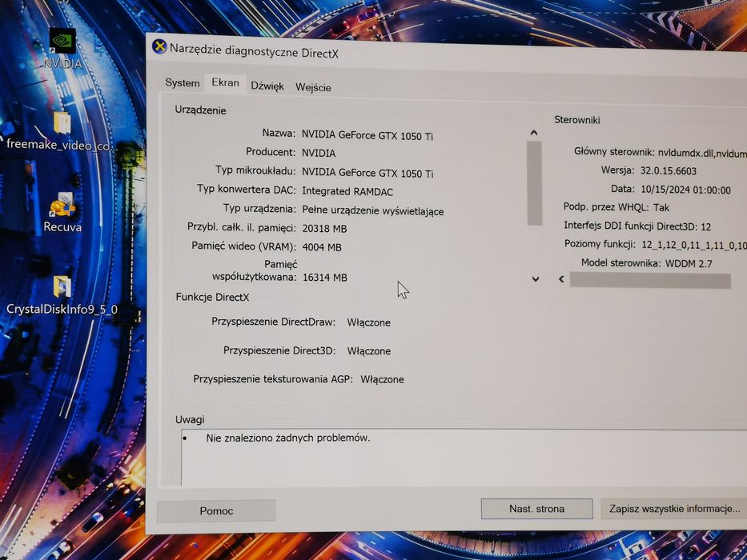This screenshot has width=747, height=560.
Task: Click the Główny sterownik nvldumdx.dll value
Action: pyautogui.click(x=702, y=153)
